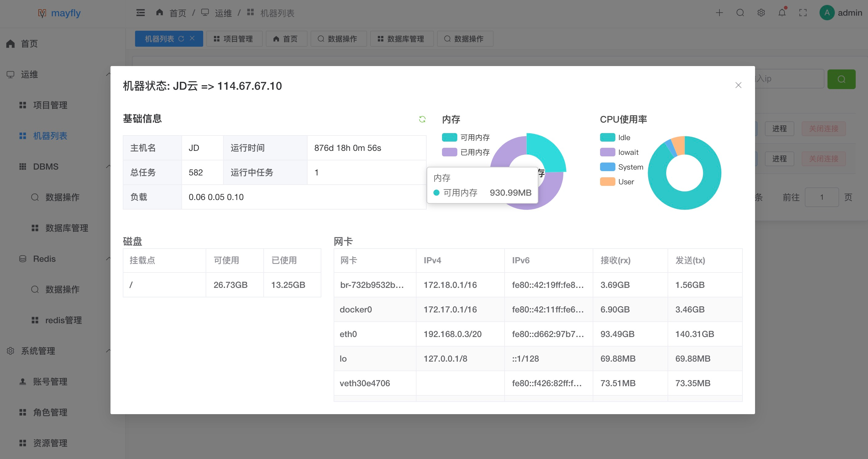The height and width of the screenshot is (459, 868).
Task: Click the fullscreen icon in header
Action: pyautogui.click(x=803, y=13)
